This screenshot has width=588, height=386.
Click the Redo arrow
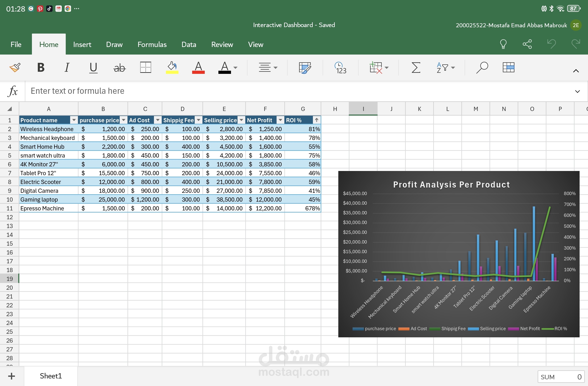pyautogui.click(x=576, y=44)
